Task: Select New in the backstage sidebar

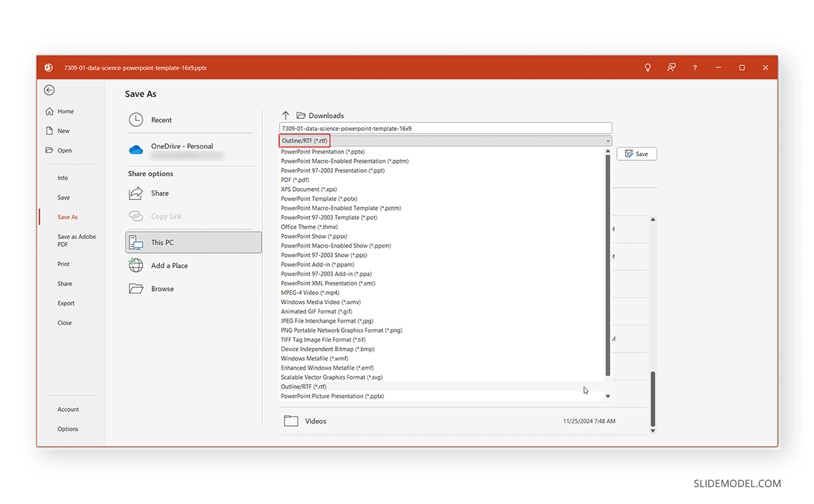Action: pos(58,131)
